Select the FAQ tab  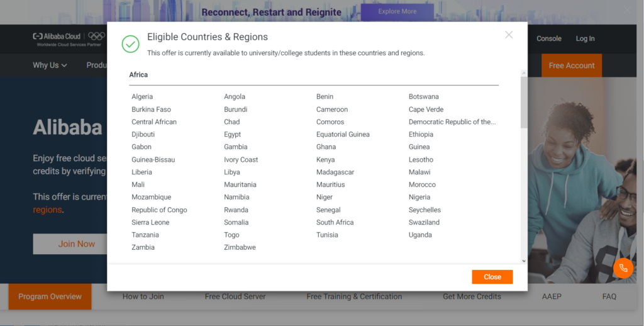click(609, 296)
